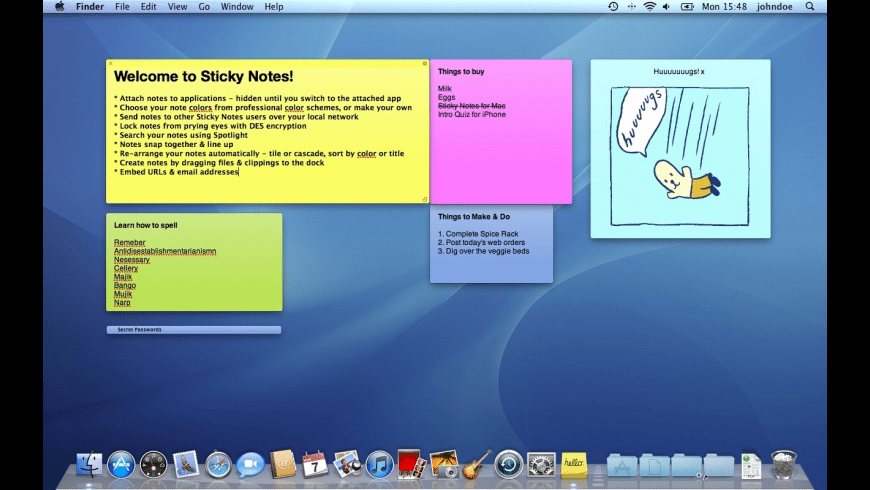
Task: Click the Trash icon in the dock
Action: click(x=783, y=464)
